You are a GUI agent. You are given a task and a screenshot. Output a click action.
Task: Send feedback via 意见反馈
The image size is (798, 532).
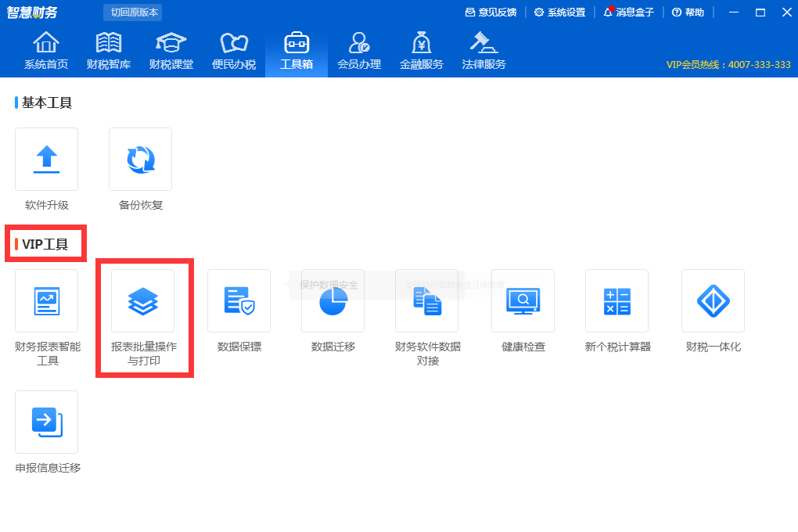click(497, 13)
